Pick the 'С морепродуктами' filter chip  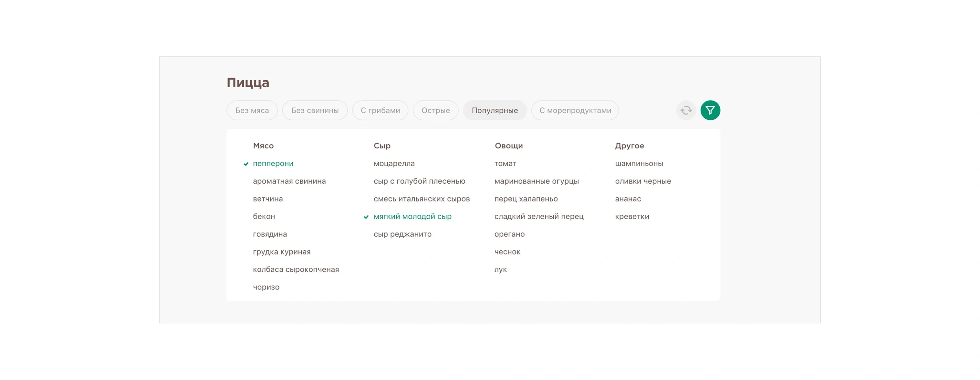coord(575,110)
